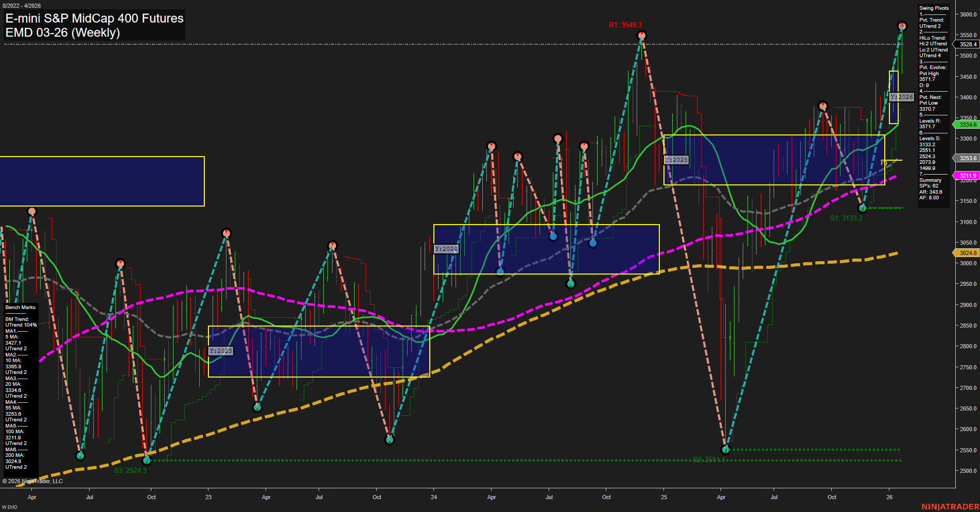Click the gray 3253.6 price axis marker

[x=967, y=158]
